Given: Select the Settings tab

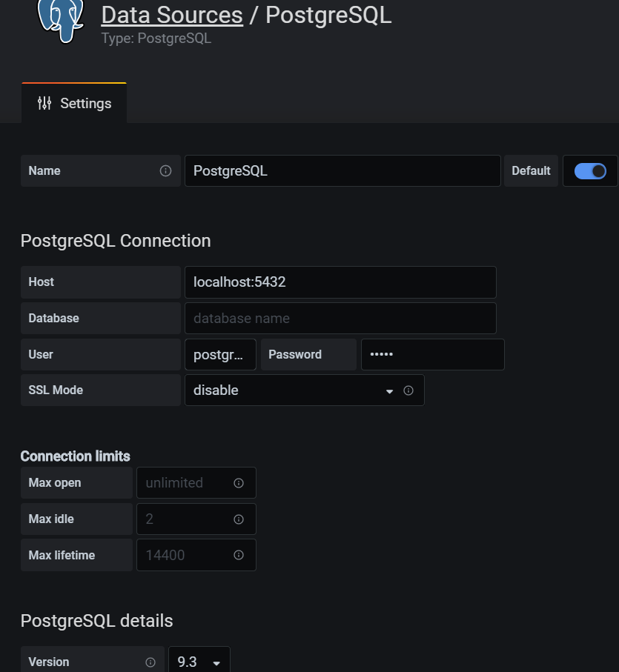Looking at the screenshot, I should pyautogui.click(x=74, y=103).
